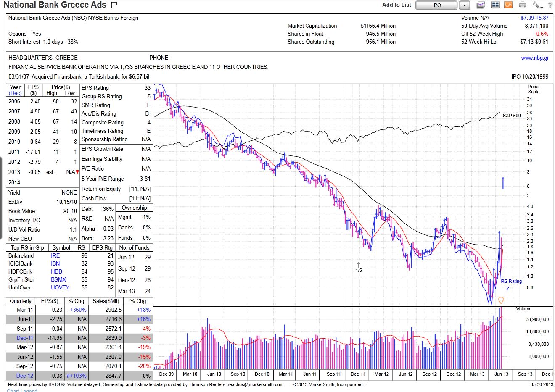Image resolution: width=555 pixels, height=392 pixels.
Task: Click the Dec 09 date axis label
Action: 166,374
